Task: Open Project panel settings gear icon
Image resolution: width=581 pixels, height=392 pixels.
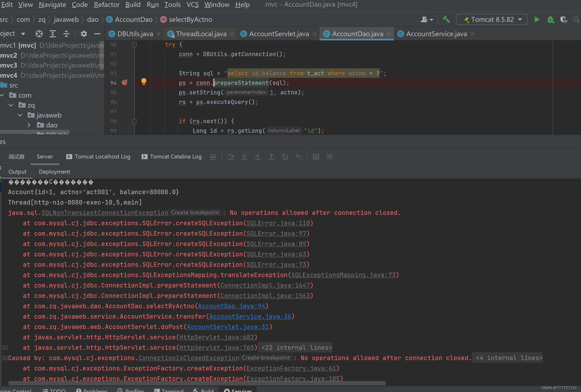Action: 84,34
